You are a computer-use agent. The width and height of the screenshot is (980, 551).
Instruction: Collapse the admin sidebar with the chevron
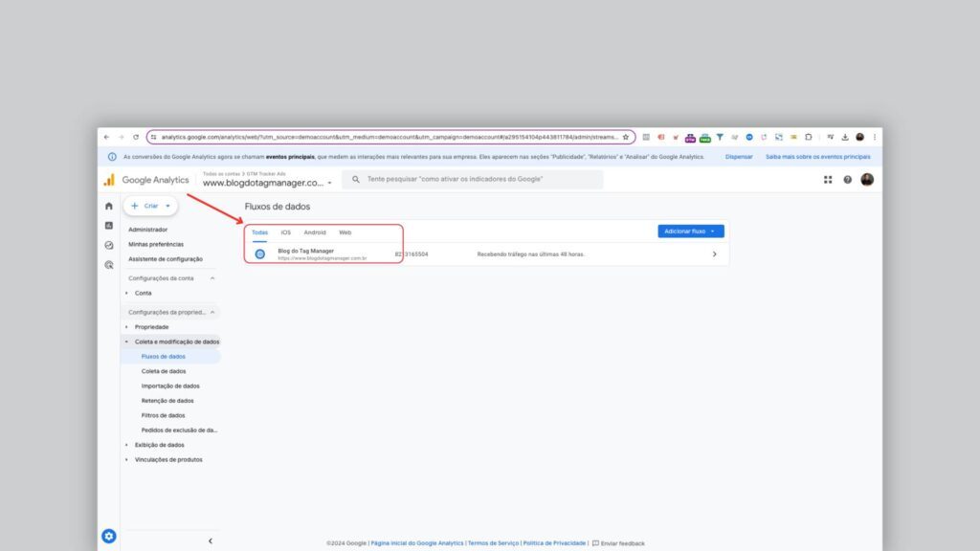tap(211, 541)
